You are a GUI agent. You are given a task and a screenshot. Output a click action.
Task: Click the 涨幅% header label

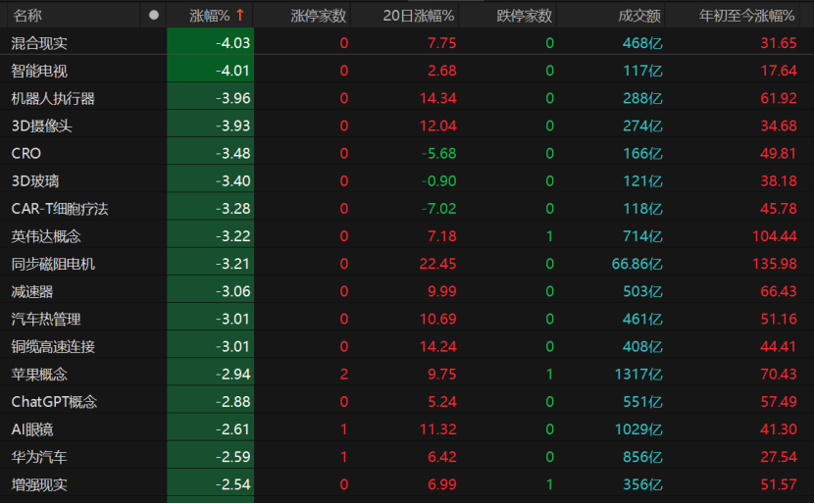click(210, 16)
